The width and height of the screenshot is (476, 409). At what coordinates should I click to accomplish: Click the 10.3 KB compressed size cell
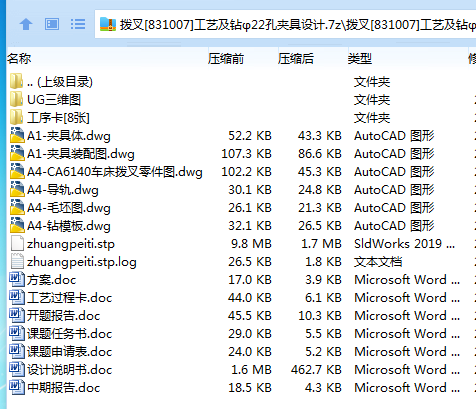[320, 316]
